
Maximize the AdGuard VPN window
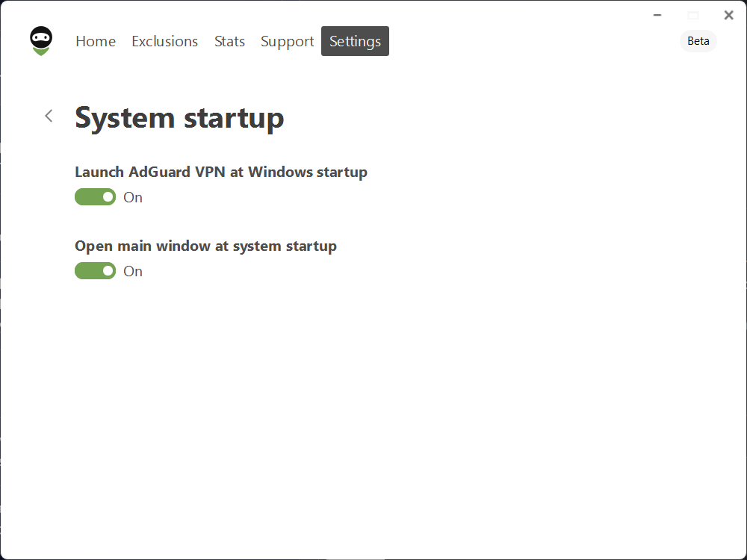point(692,14)
